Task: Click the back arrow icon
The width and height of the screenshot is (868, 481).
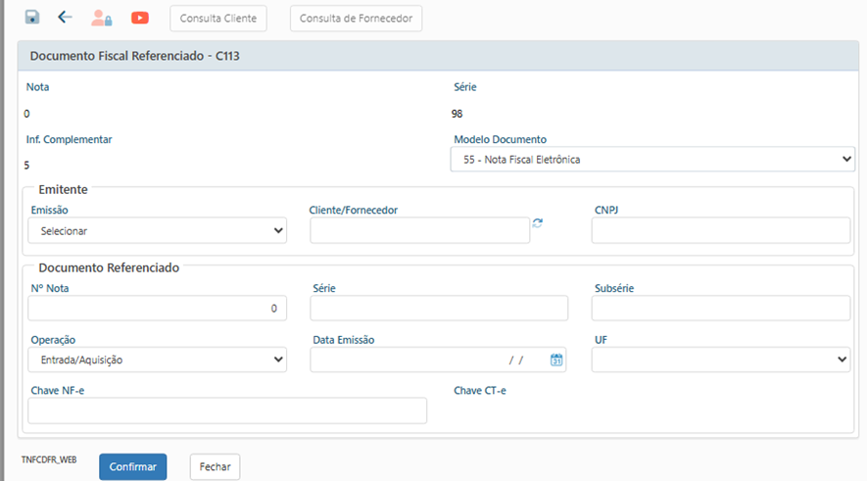Action: tap(66, 18)
